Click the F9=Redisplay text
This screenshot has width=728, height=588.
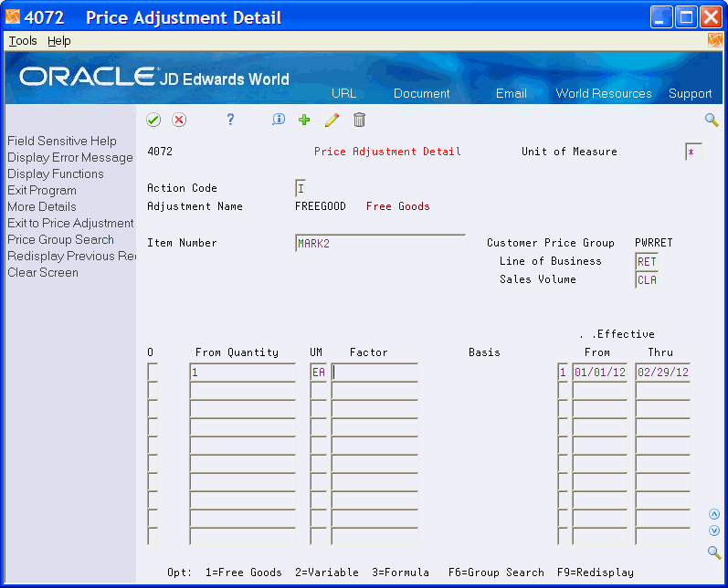(596, 572)
